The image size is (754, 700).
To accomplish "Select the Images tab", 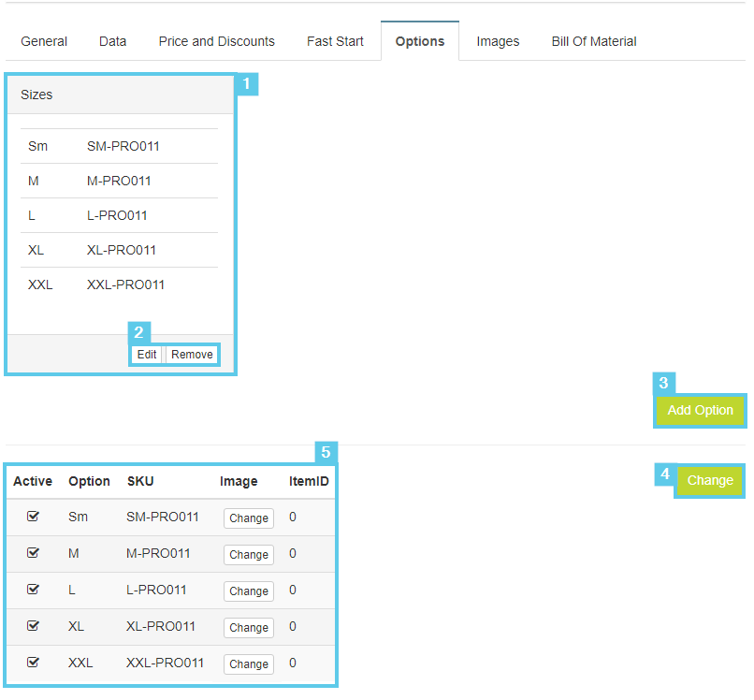I will (498, 41).
